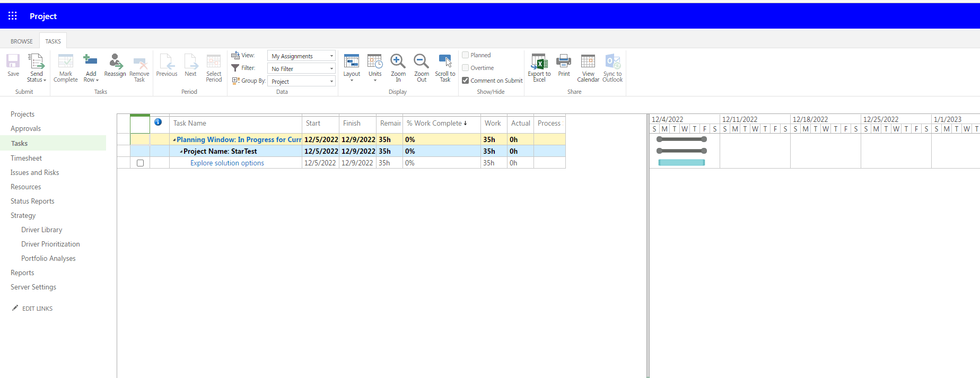This screenshot has height=378, width=980.
Task: Click the Finish column header
Action: coord(357,123)
